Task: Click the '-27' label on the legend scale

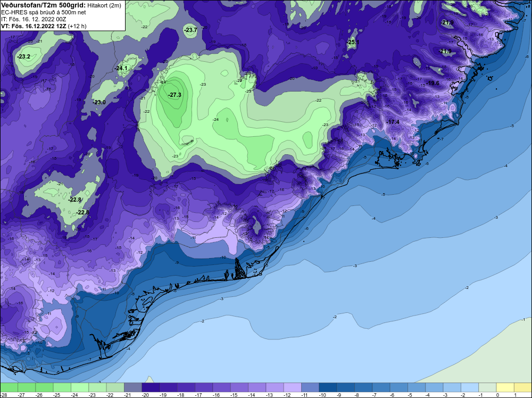Action: point(21,395)
